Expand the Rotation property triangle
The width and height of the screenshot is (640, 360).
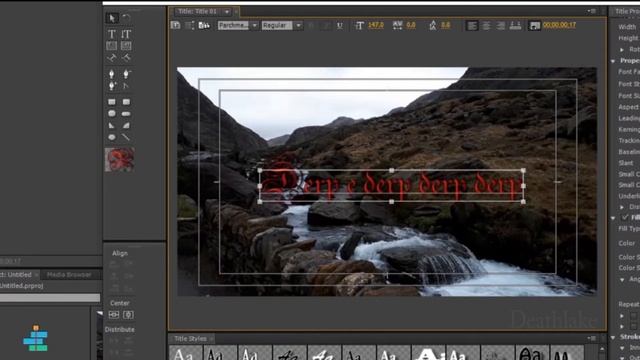pyautogui.click(x=622, y=49)
